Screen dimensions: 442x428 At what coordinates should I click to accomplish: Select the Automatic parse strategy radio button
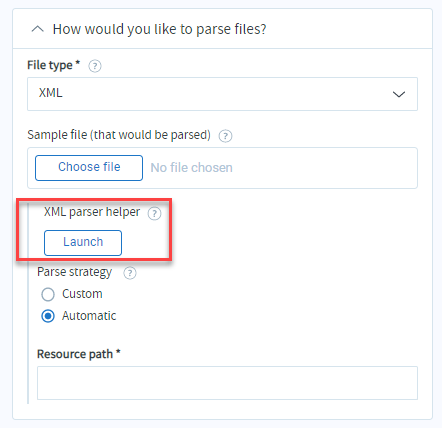point(48,316)
